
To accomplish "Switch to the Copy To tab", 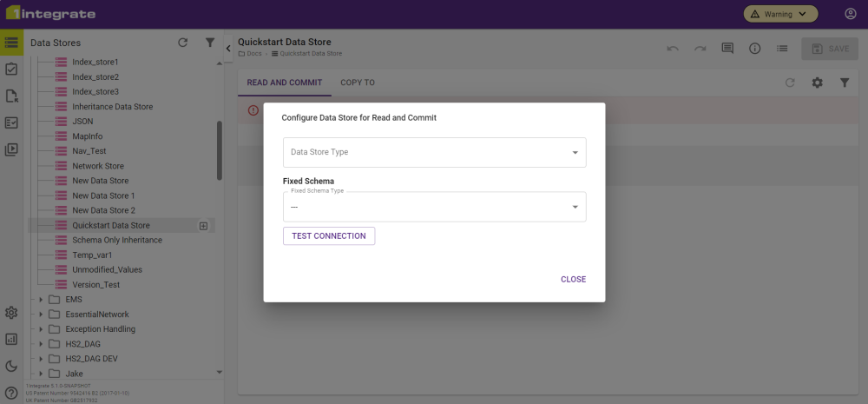I will (358, 83).
